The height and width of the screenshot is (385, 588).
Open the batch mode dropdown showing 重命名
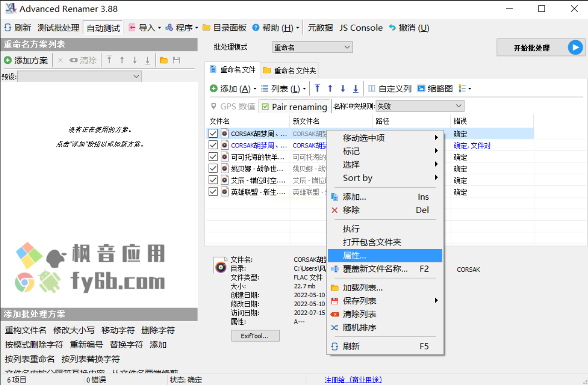(312, 47)
